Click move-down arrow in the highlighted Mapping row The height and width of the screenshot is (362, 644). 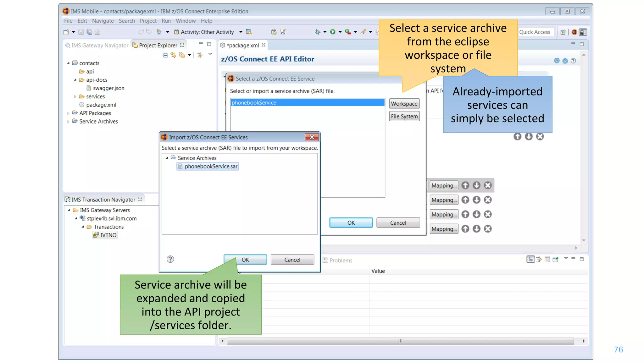[x=477, y=185]
